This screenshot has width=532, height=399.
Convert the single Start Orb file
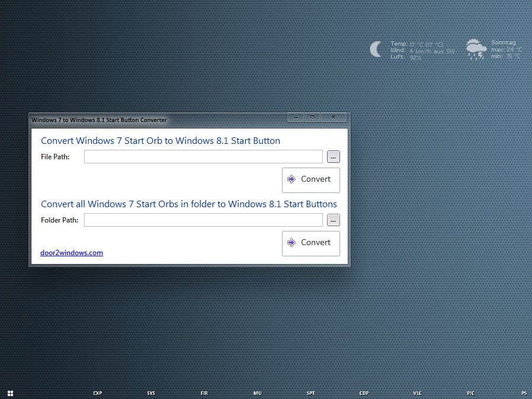pyautogui.click(x=311, y=180)
